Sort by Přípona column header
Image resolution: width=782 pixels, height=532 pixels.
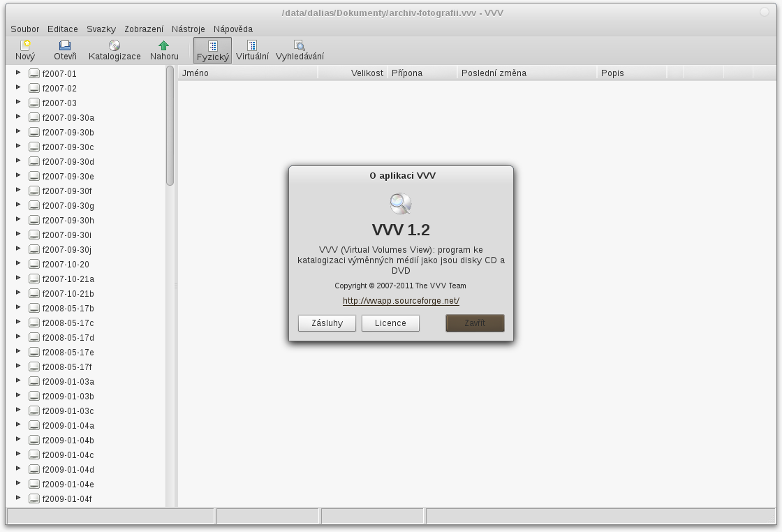point(422,73)
